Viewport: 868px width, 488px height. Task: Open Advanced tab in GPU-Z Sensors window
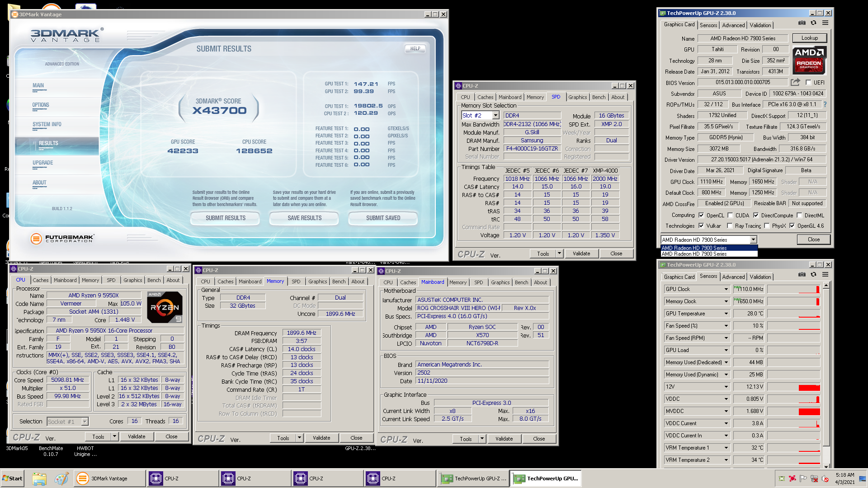click(x=733, y=277)
